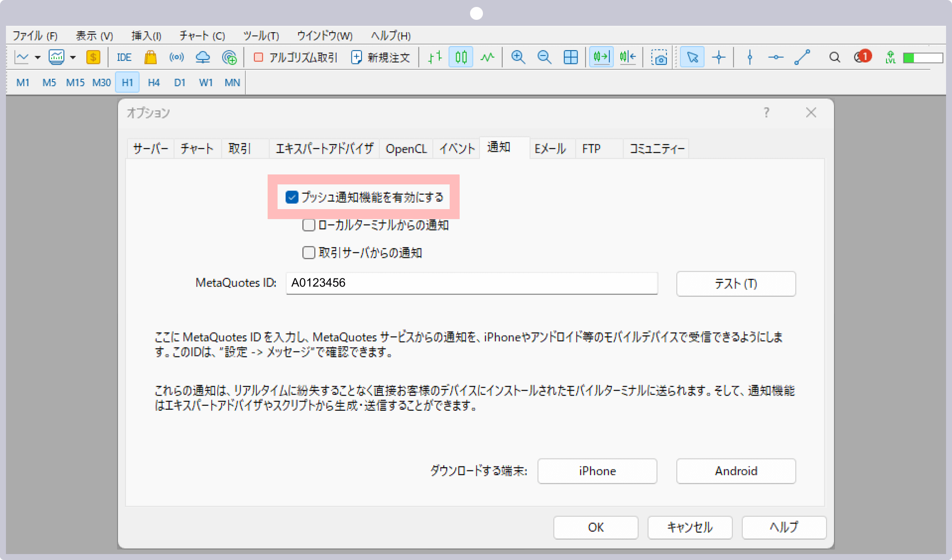Enable プッシュ通知機能を有効にする checkbox
The image size is (952, 560).
pyautogui.click(x=292, y=196)
